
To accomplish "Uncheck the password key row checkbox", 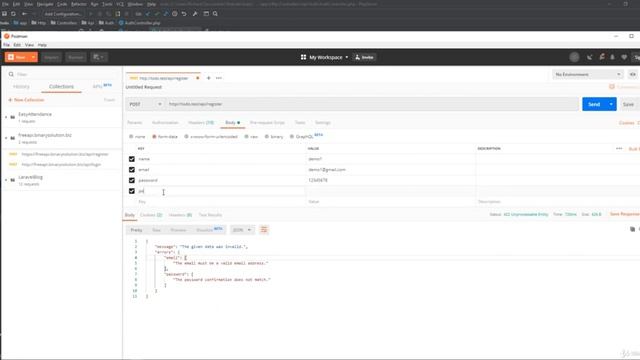I will (132, 180).
